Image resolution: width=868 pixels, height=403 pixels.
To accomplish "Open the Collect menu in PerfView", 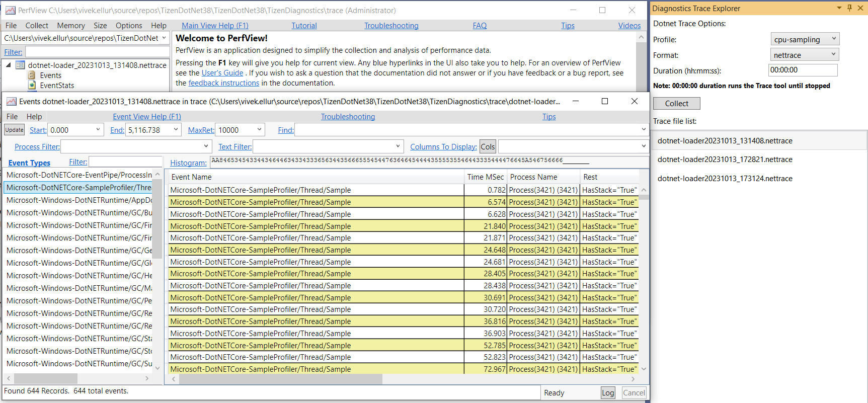I will click(37, 26).
